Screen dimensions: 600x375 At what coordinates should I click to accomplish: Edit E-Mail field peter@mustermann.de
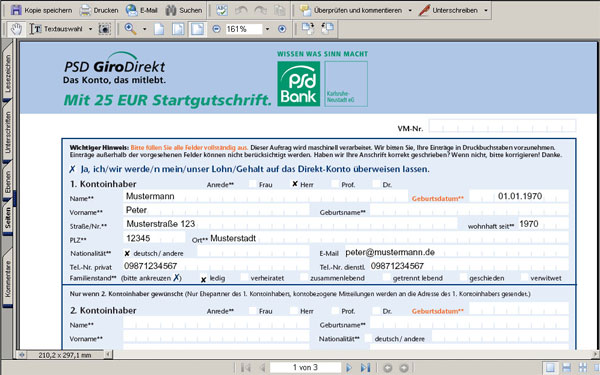click(457, 252)
